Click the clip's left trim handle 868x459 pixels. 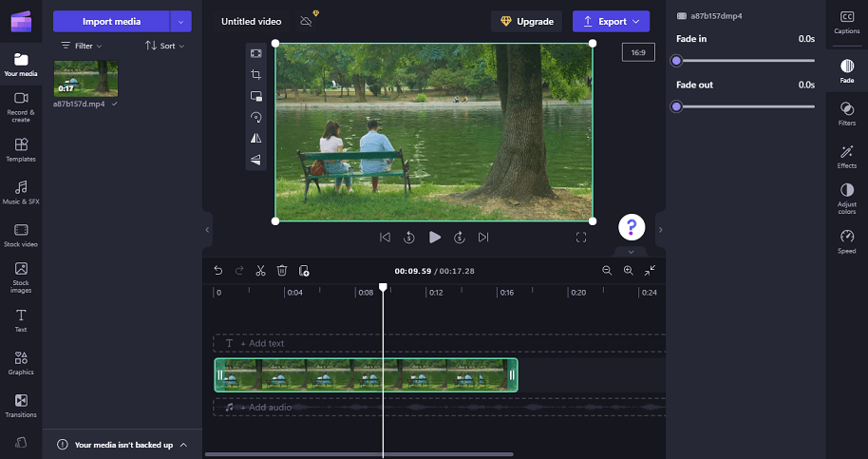click(219, 374)
